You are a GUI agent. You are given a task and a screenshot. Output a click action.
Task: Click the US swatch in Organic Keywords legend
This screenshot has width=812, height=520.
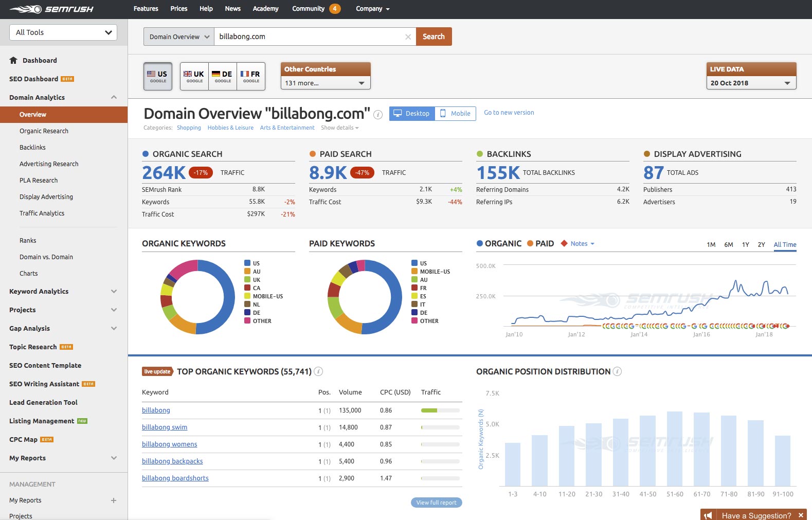point(247,263)
